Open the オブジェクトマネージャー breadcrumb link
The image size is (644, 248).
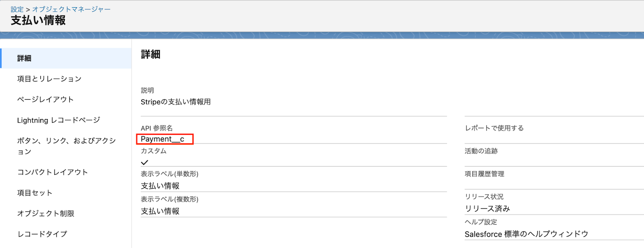(71, 9)
